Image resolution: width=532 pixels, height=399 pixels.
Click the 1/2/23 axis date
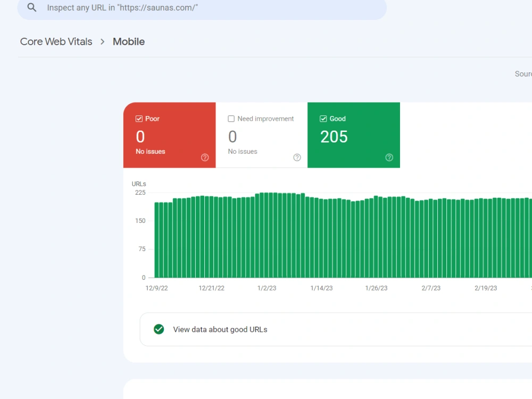point(267,288)
